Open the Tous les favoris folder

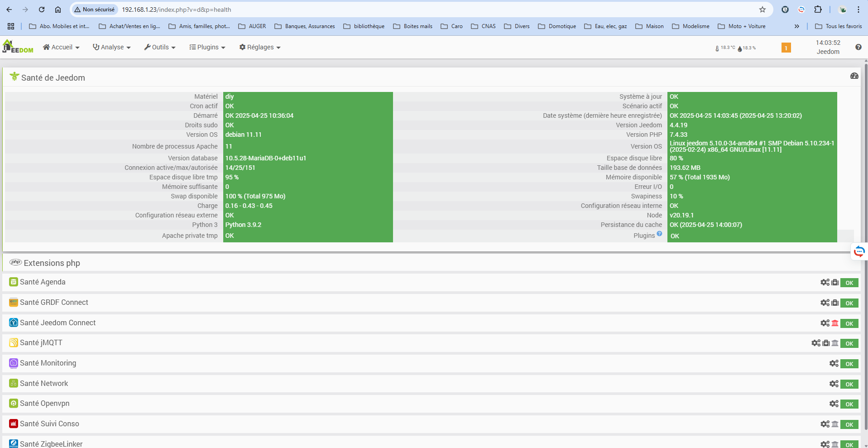839,26
